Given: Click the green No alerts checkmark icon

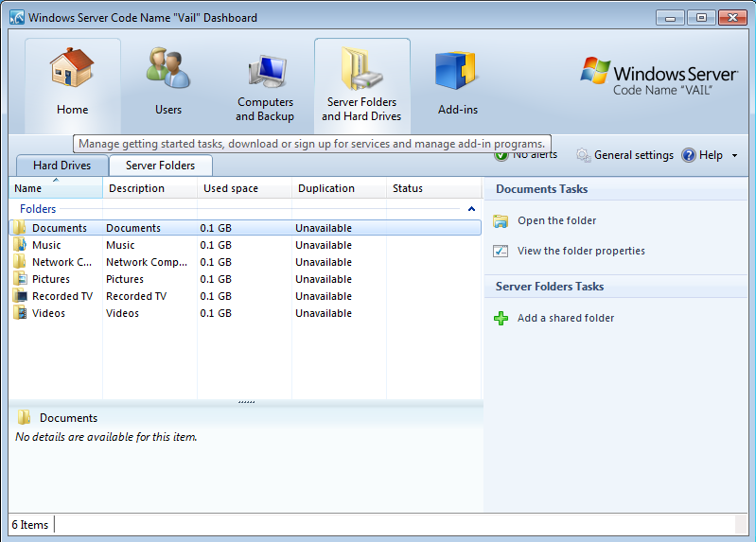Looking at the screenshot, I should [x=501, y=156].
